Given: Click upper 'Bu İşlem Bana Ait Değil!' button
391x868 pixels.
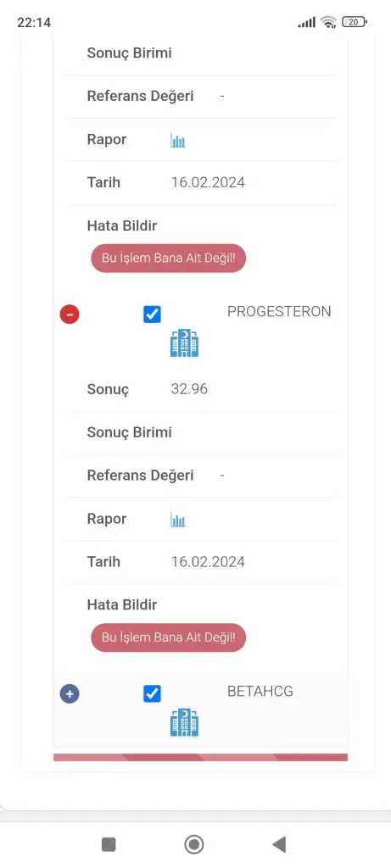Looking at the screenshot, I should 169,258.
